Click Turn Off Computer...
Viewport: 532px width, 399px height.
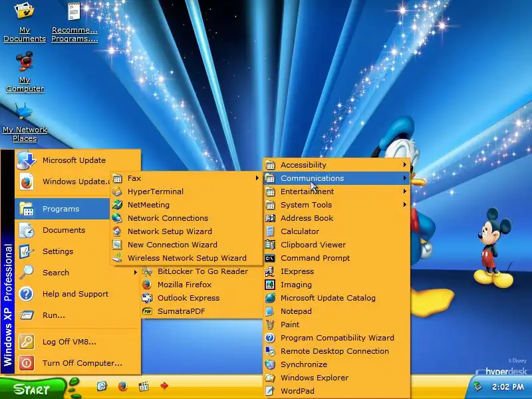tap(78, 363)
